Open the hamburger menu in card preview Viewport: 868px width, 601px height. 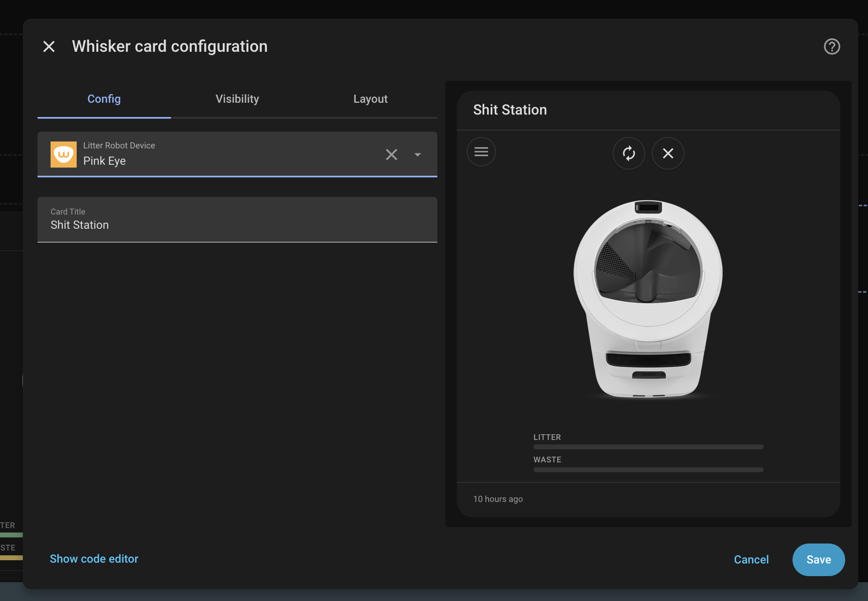pyautogui.click(x=481, y=152)
